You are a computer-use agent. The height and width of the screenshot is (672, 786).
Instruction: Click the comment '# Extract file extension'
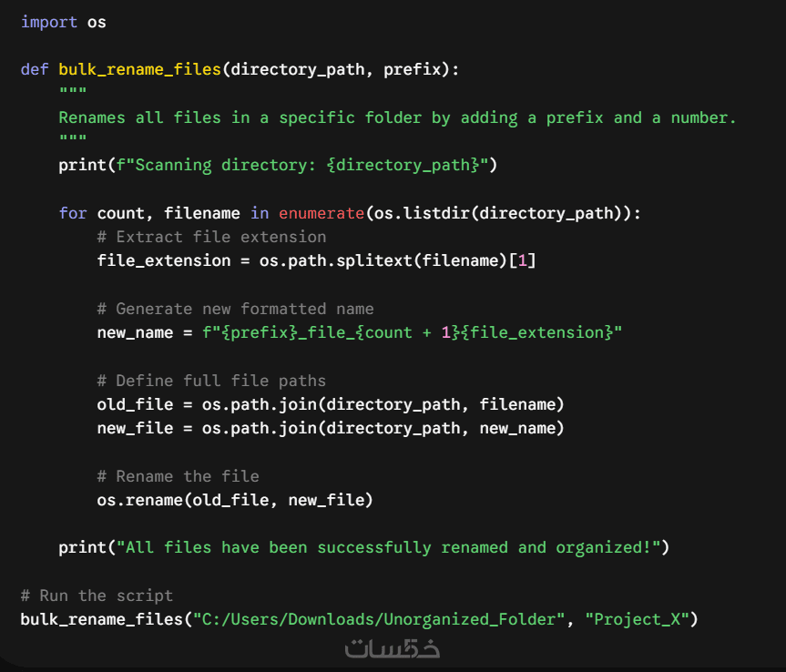click(211, 237)
